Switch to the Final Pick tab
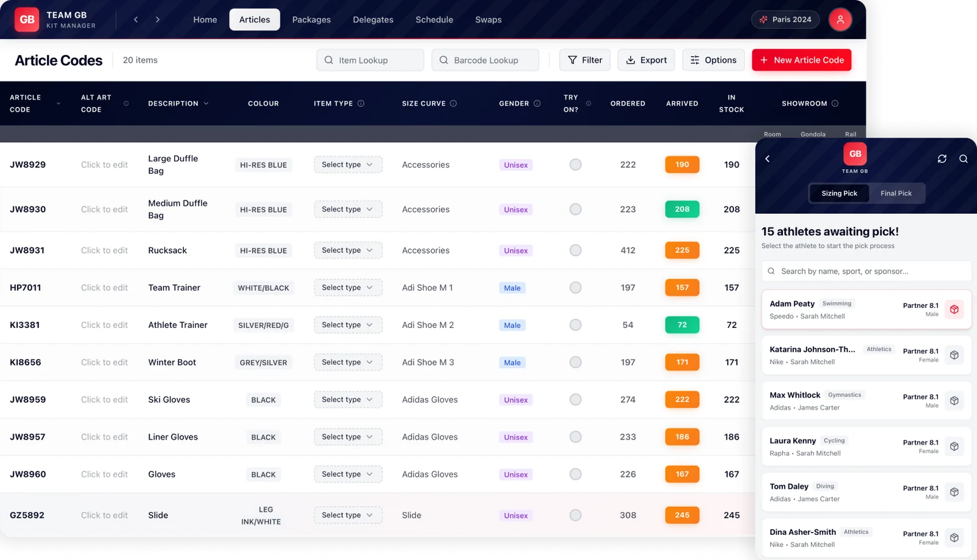The width and height of the screenshot is (977, 560). [896, 193]
